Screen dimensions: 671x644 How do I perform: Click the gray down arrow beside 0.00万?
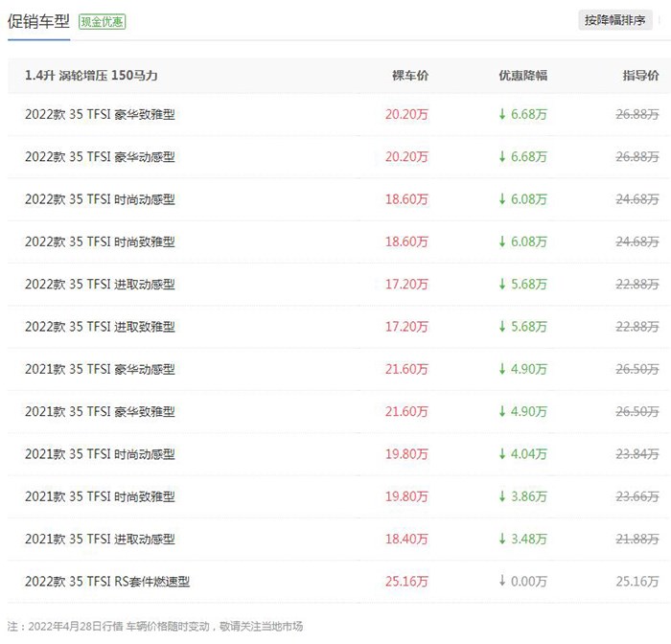point(502,581)
